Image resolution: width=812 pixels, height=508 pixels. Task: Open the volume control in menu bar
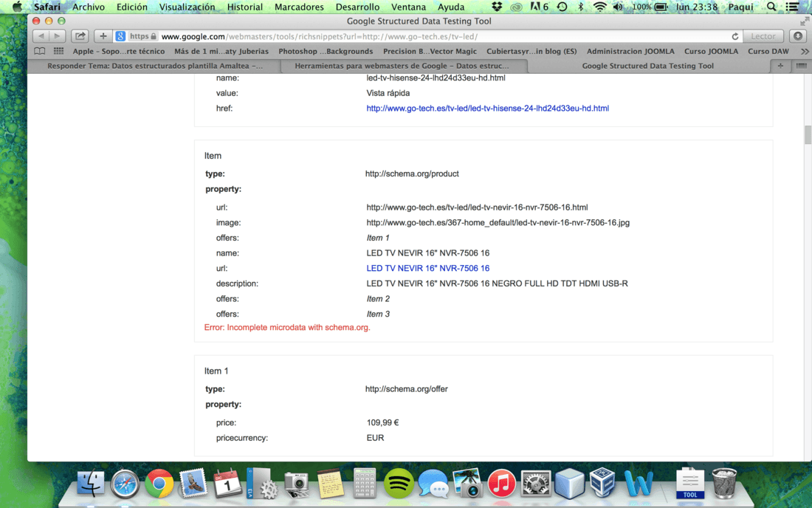[618, 7]
